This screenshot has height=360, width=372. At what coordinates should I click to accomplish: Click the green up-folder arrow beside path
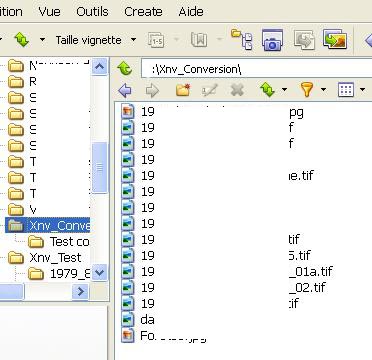click(125, 69)
